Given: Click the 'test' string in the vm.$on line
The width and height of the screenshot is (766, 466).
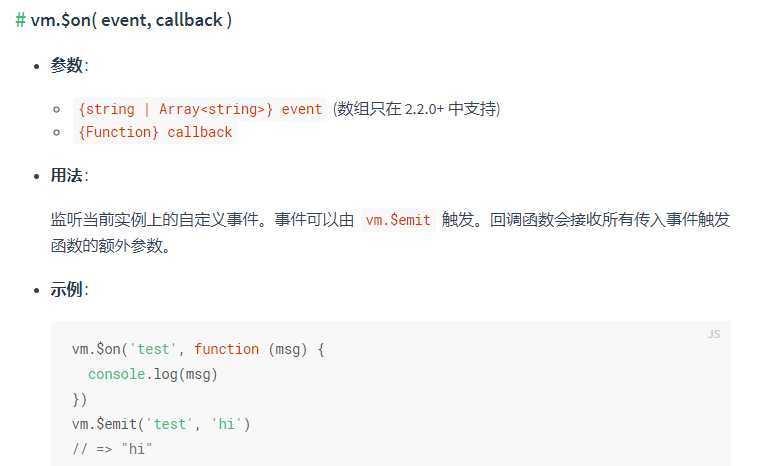Looking at the screenshot, I should click(153, 349).
